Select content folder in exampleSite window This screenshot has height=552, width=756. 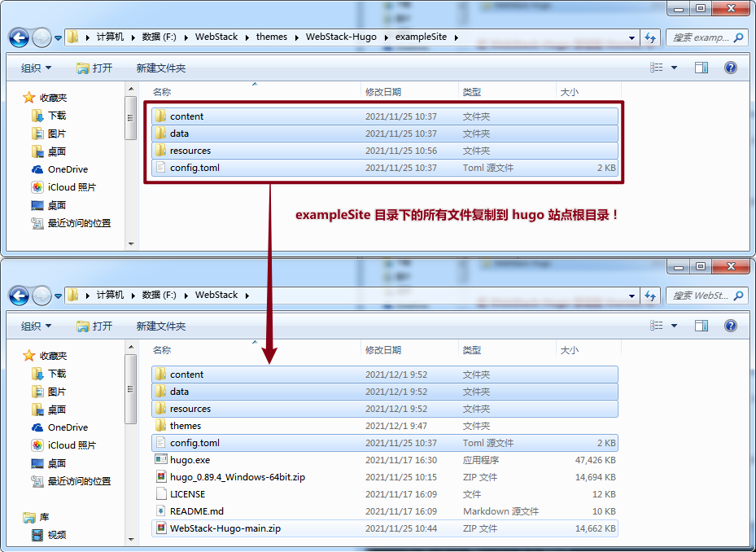click(385, 116)
